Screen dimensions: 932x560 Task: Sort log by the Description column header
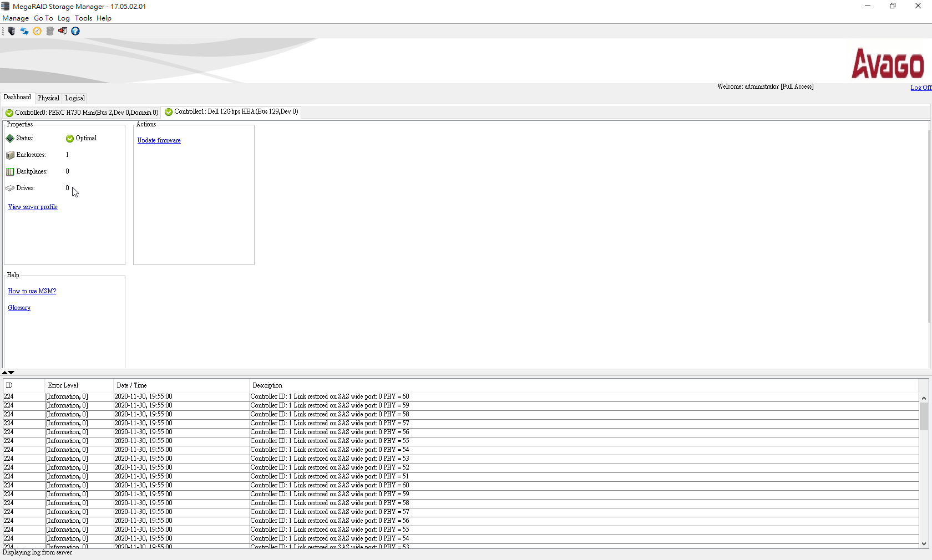[584, 385]
